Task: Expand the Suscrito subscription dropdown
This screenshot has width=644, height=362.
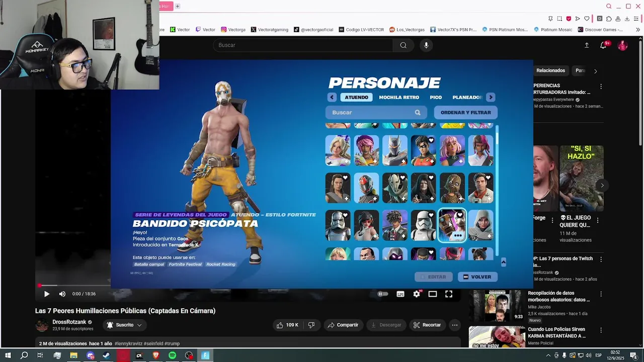Action: pos(124,325)
